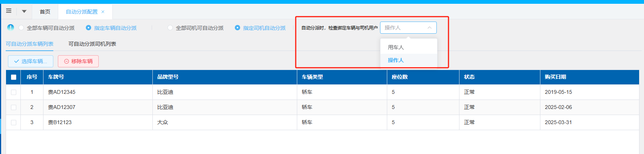Choose 全部司机可自动分派 radio option
The height and width of the screenshot is (154, 644).
point(170,28)
